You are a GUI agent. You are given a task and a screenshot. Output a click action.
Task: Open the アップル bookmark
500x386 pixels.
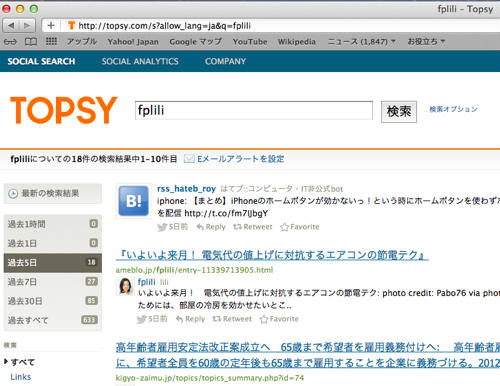(82, 42)
